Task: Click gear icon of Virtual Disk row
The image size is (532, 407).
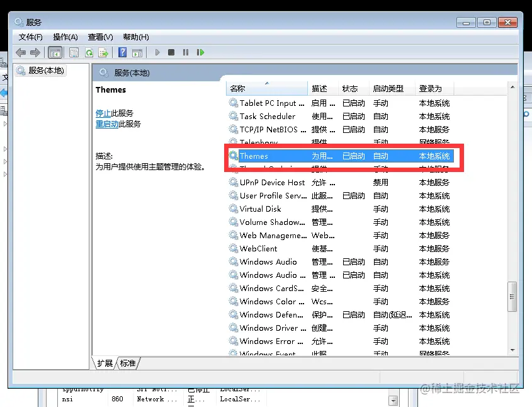Action: pyautogui.click(x=234, y=209)
